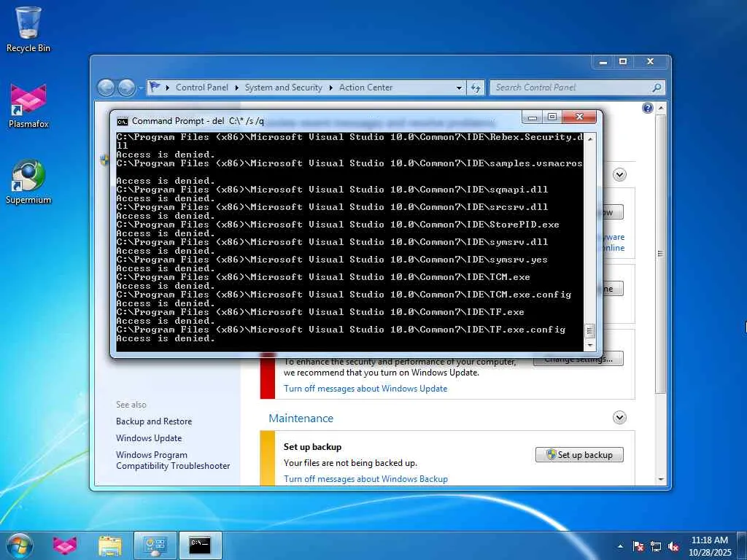
Task: Minimize the Control Panel window
Action: click(x=603, y=61)
